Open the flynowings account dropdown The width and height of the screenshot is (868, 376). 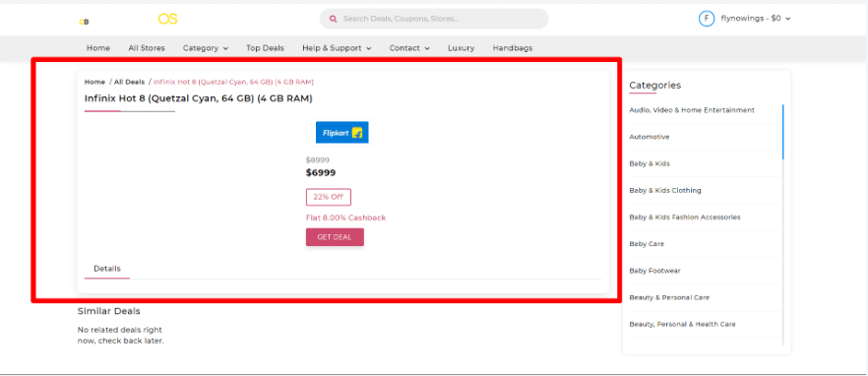pos(756,19)
